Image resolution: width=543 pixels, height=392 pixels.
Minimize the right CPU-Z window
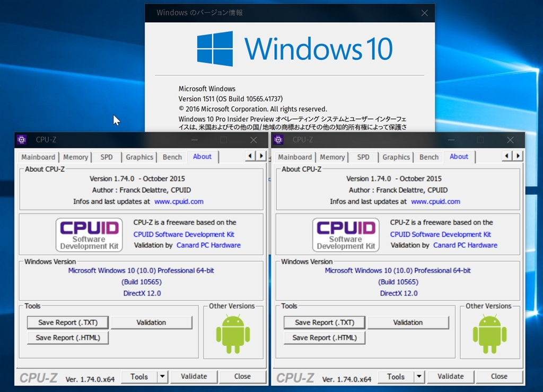(451, 140)
